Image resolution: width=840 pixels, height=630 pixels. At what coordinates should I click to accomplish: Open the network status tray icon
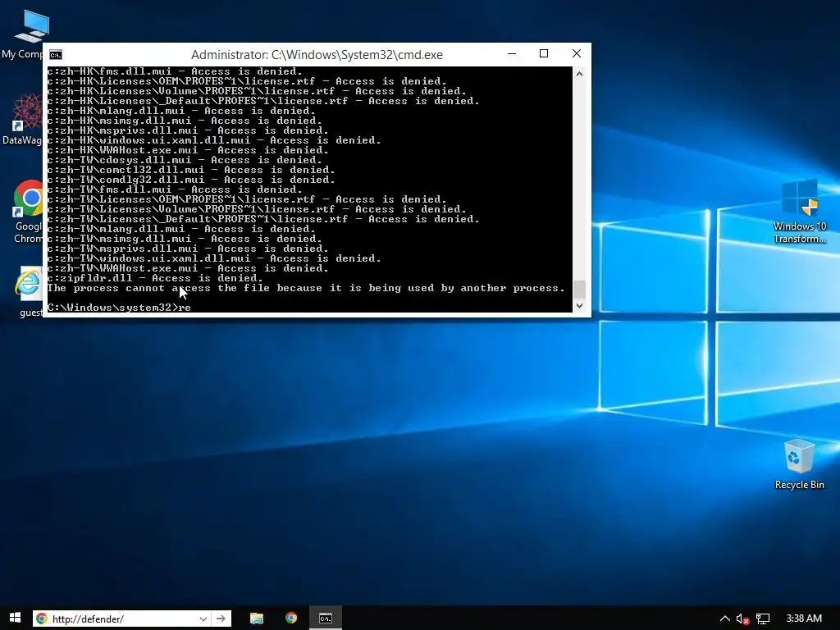763,619
